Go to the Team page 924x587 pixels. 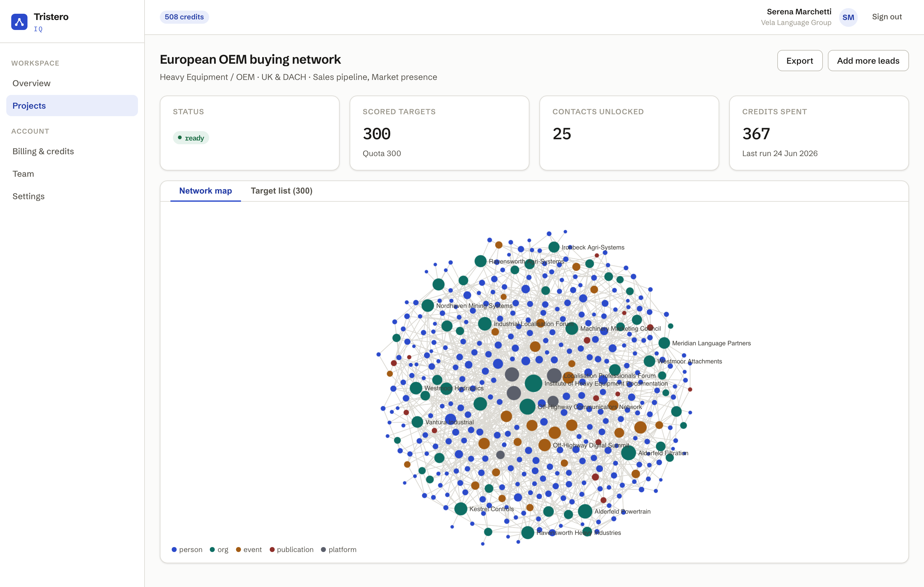(72, 174)
